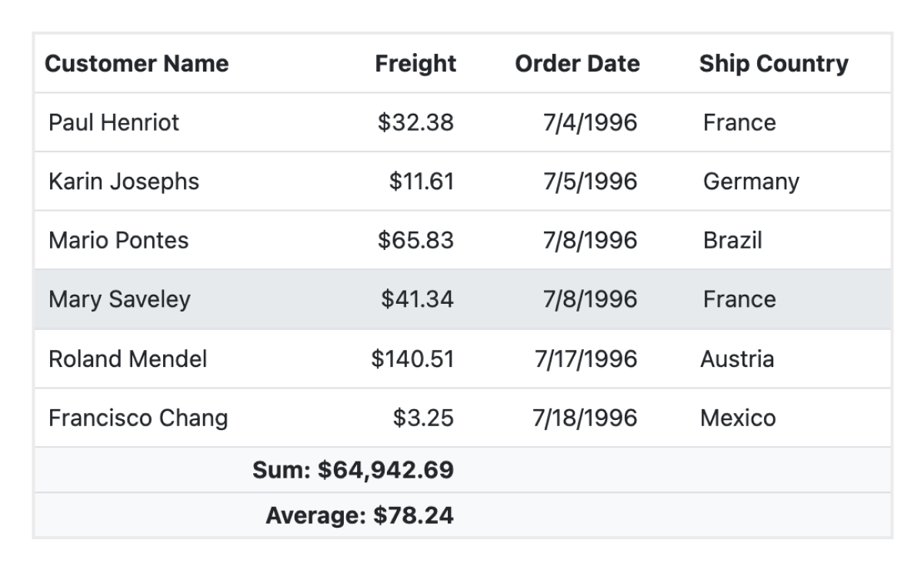The height and width of the screenshot is (570, 924).
Task: Click the $32.38 freight cell
Action: coord(415,122)
